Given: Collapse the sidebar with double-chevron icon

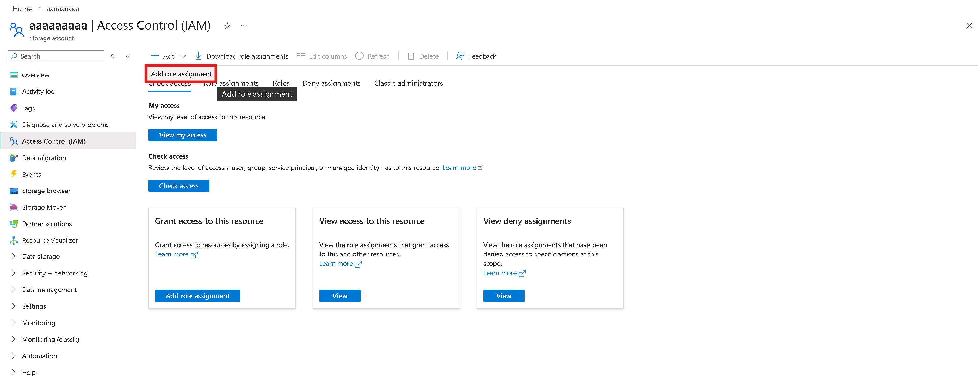Looking at the screenshot, I should (128, 56).
